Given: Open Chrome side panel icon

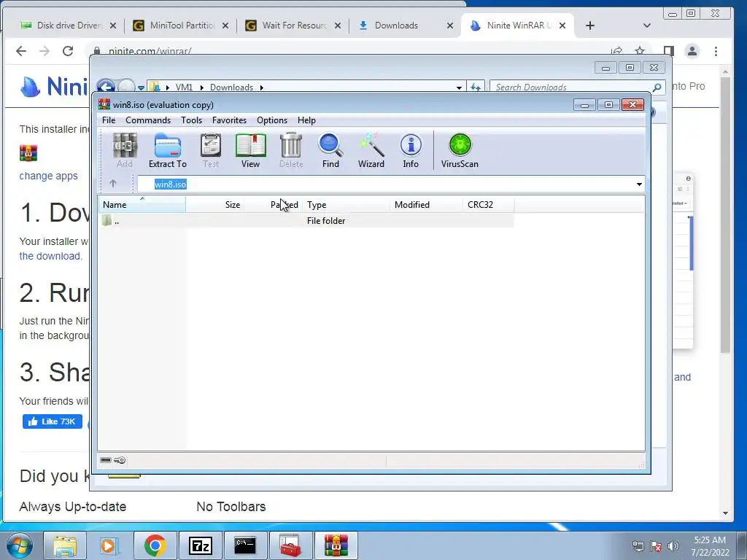Looking at the screenshot, I should pos(668,51).
